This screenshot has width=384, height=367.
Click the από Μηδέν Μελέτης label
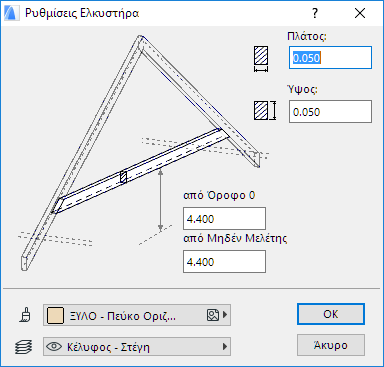coord(235,238)
